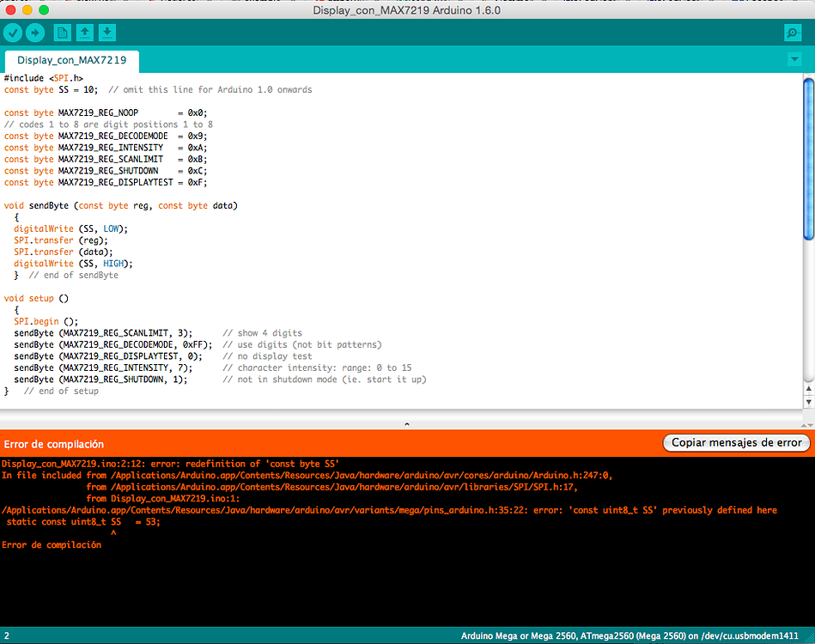Create a new sketch with the document icon
The height and width of the screenshot is (644, 815).
(x=61, y=32)
